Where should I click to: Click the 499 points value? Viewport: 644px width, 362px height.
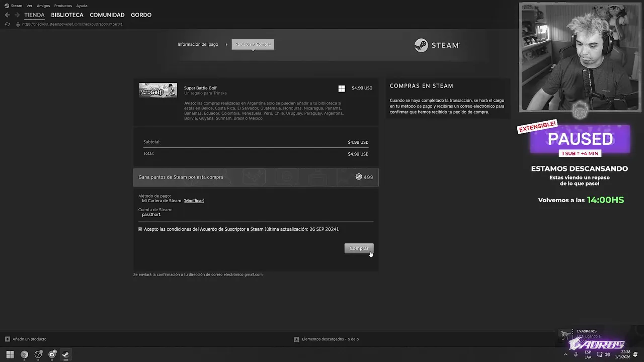[368, 177]
